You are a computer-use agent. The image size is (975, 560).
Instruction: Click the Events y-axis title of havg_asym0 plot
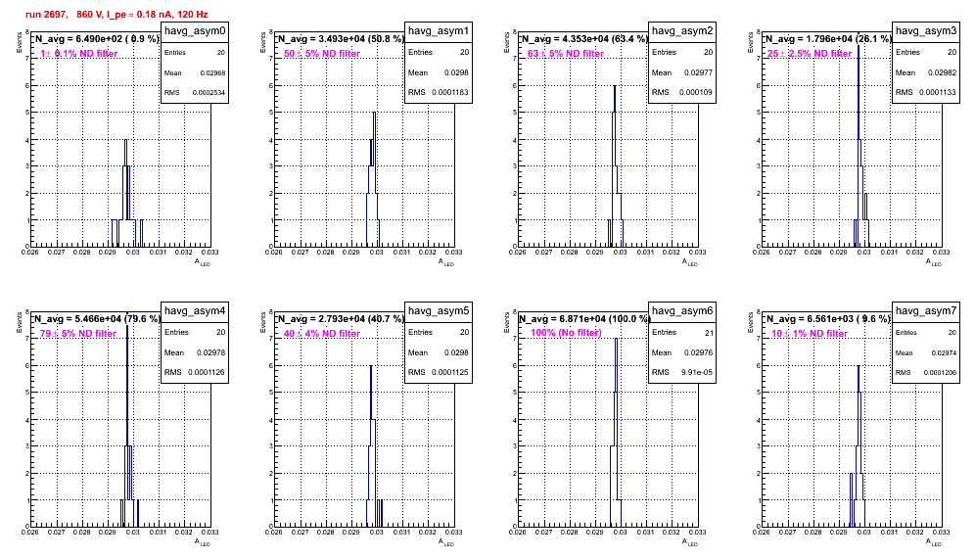pyautogui.click(x=19, y=42)
